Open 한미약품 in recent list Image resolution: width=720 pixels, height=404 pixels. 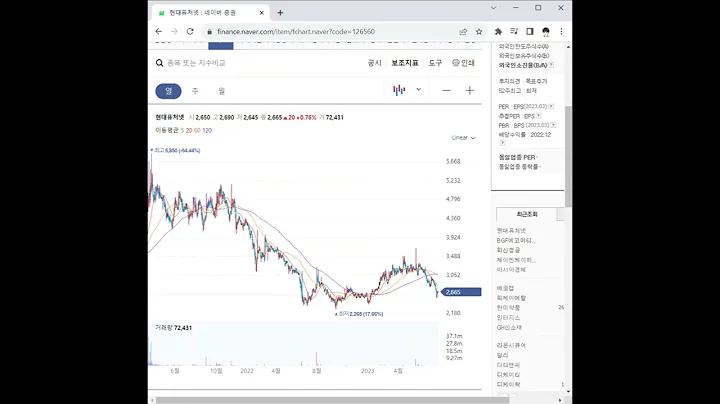(508, 308)
